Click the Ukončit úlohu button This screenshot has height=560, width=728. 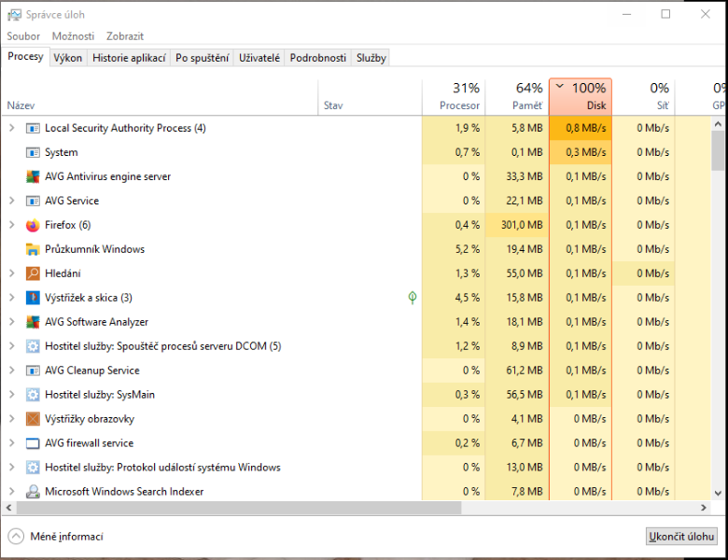pyautogui.click(x=681, y=537)
